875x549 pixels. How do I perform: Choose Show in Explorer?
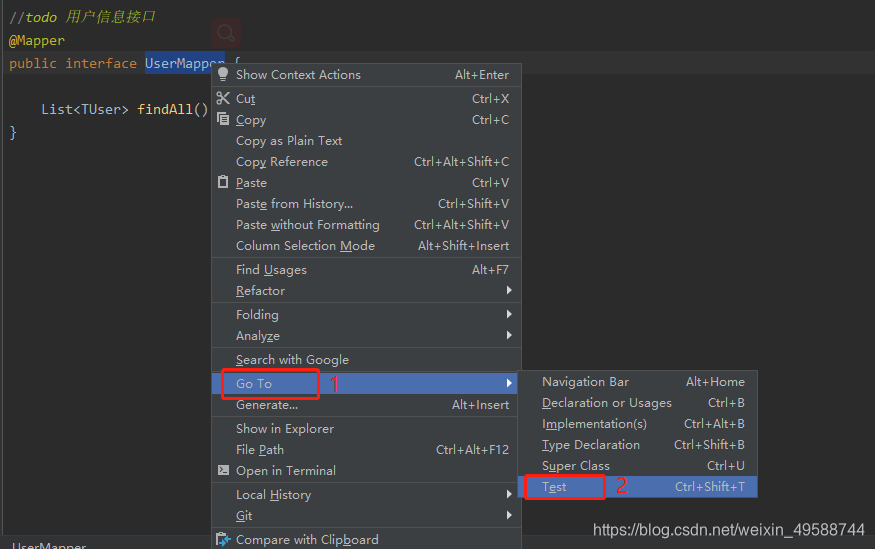pyautogui.click(x=367, y=428)
